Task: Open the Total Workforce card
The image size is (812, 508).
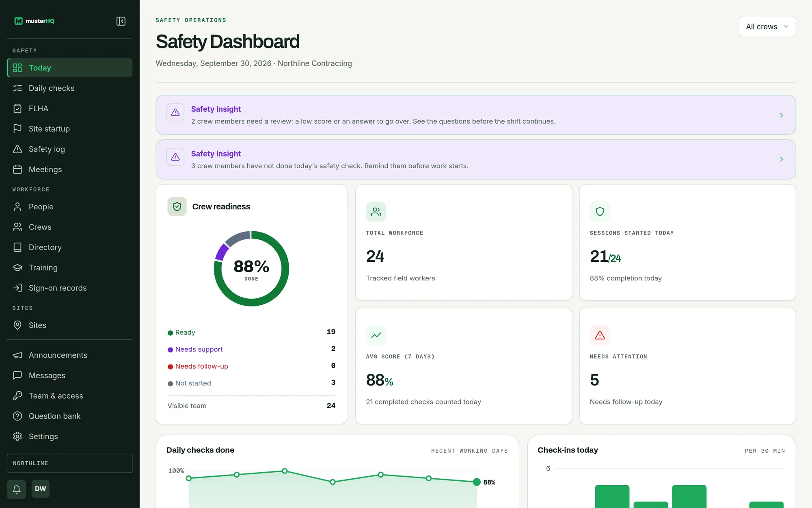Action: point(464,243)
